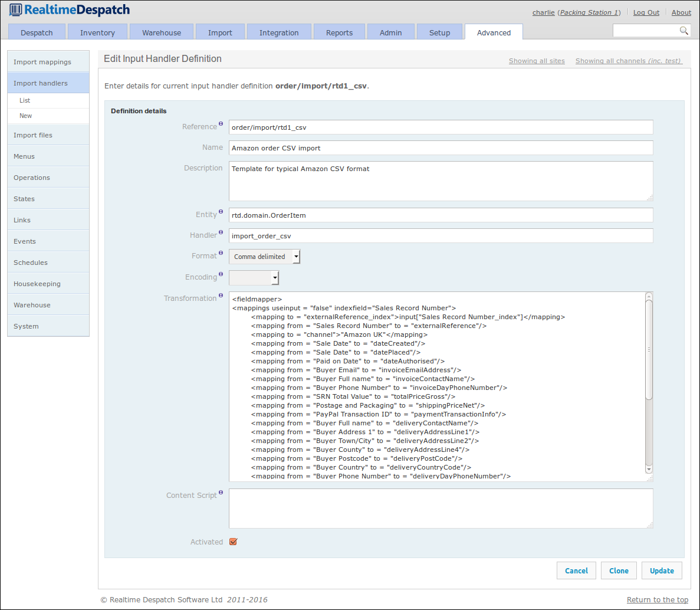
Task: Click into the Reference input field
Action: point(441,127)
